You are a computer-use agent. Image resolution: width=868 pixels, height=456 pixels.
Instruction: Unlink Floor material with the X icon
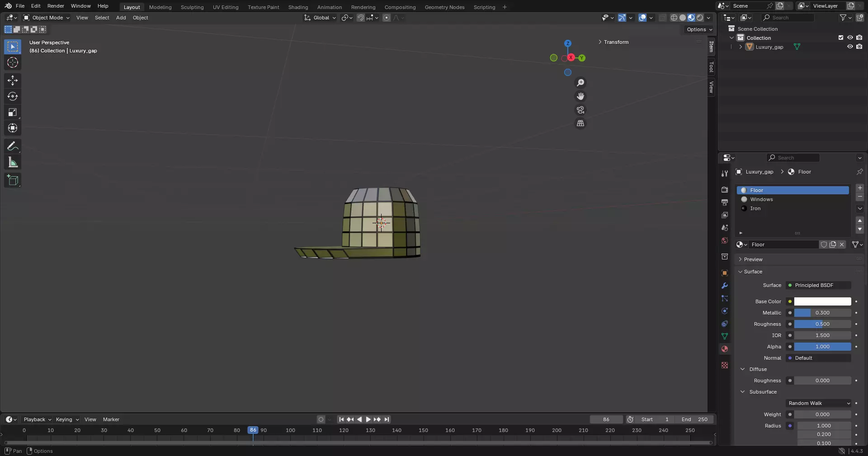(842, 244)
